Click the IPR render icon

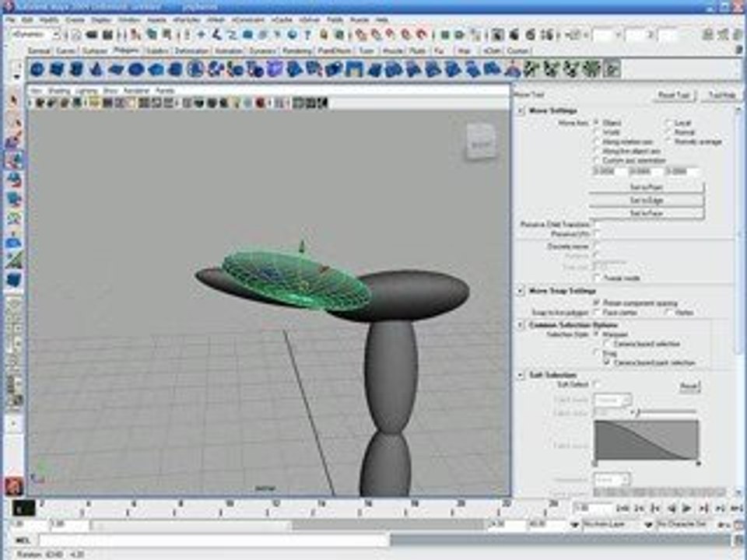pyautogui.click(x=530, y=34)
